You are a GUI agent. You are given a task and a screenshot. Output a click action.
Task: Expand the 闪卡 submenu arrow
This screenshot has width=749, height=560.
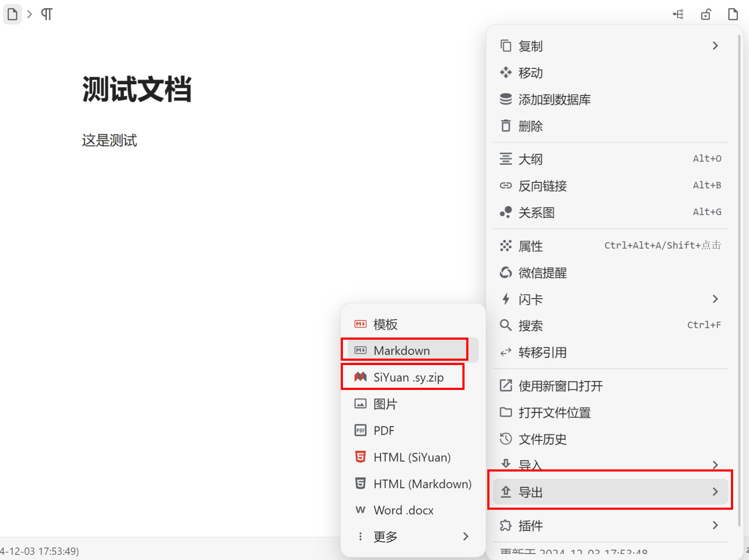715,299
